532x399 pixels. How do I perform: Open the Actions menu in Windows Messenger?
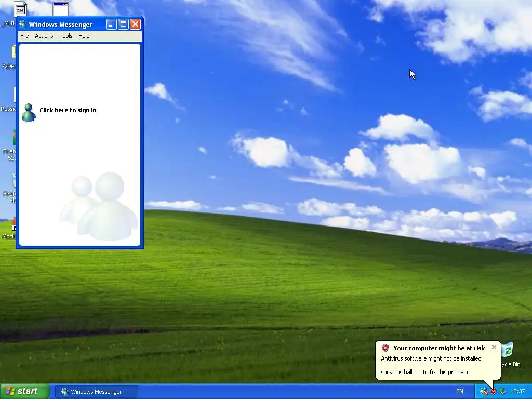point(44,36)
